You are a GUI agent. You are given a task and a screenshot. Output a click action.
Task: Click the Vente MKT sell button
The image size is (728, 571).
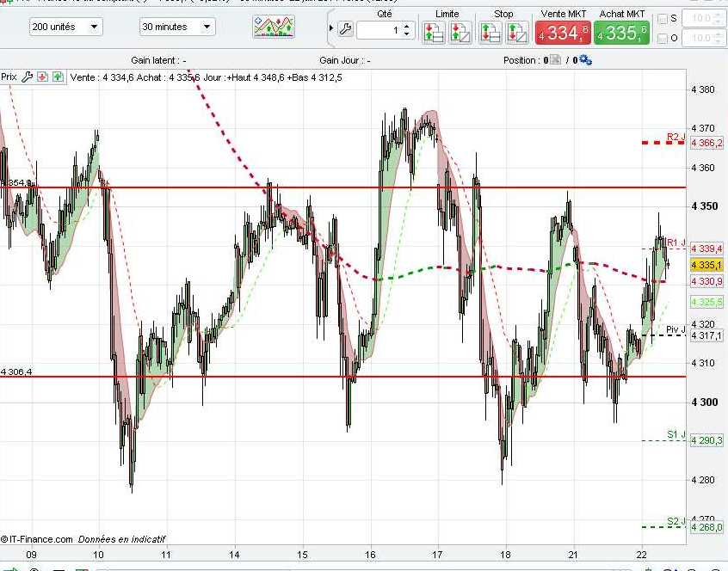[563, 33]
